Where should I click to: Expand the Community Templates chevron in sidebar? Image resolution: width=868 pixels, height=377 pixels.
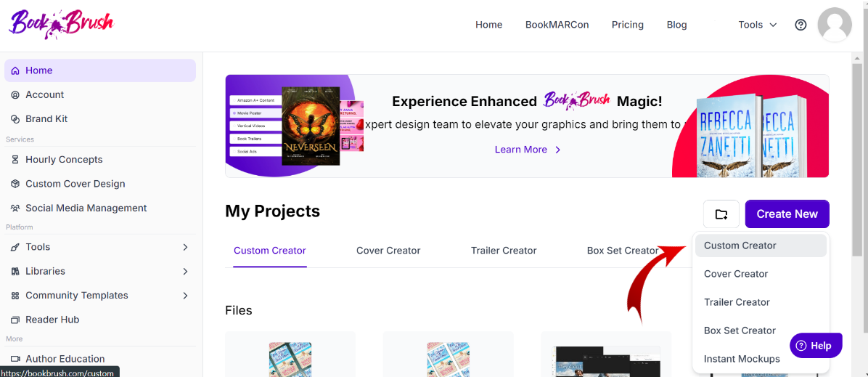(186, 296)
